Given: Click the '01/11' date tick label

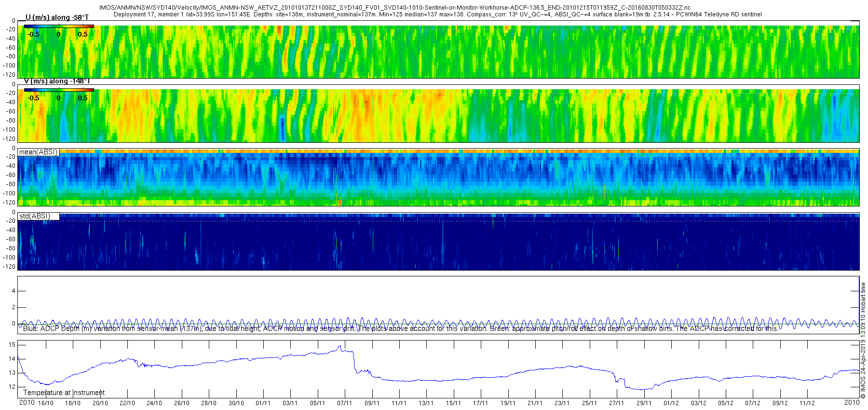Looking at the screenshot, I should [x=263, y=403].
